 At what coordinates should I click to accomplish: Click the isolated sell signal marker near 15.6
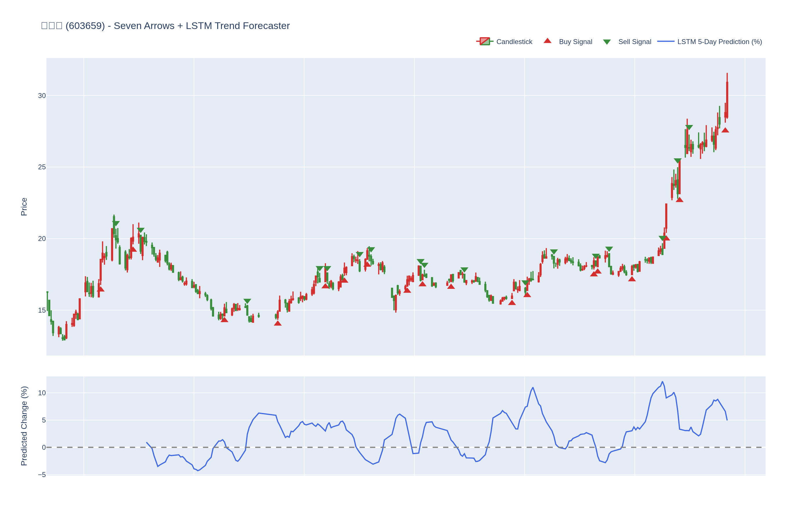pos(247,301)
